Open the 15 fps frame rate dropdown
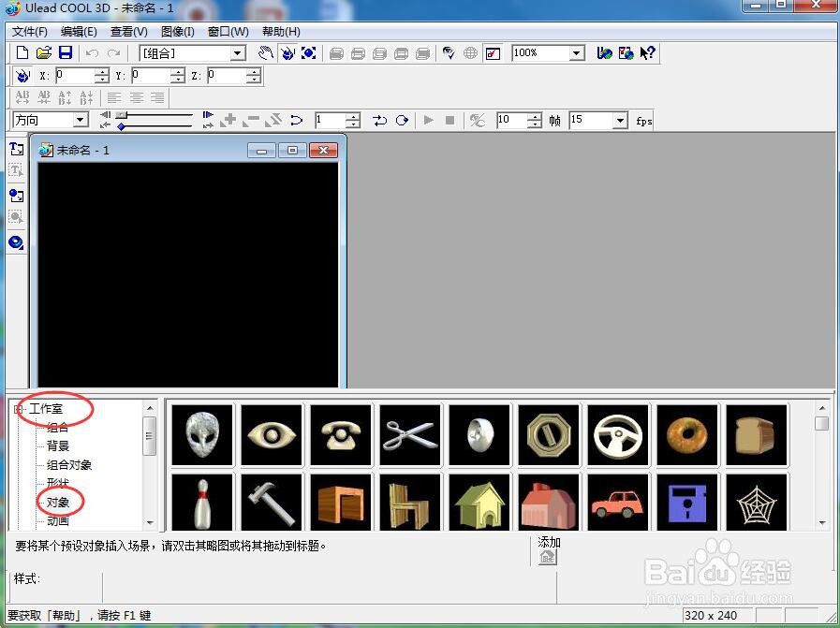The width and height of the screenshot is (840, 628). [620, 120]
